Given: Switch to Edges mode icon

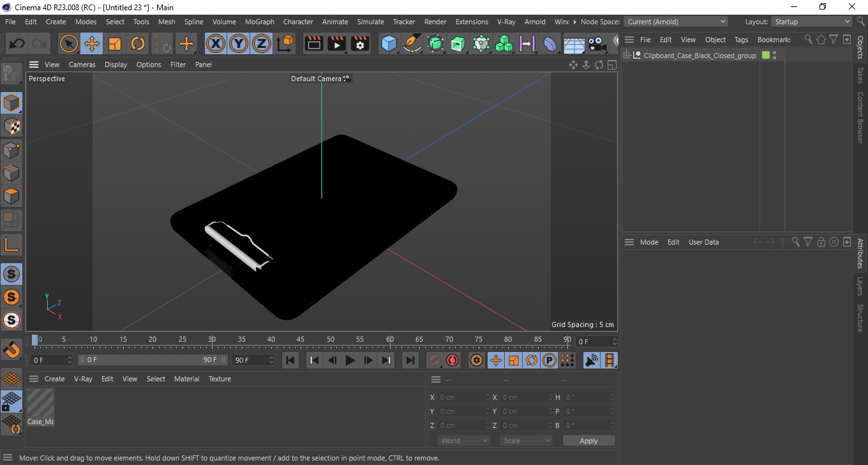Looking at the screenshot, I should pos(11,173).
